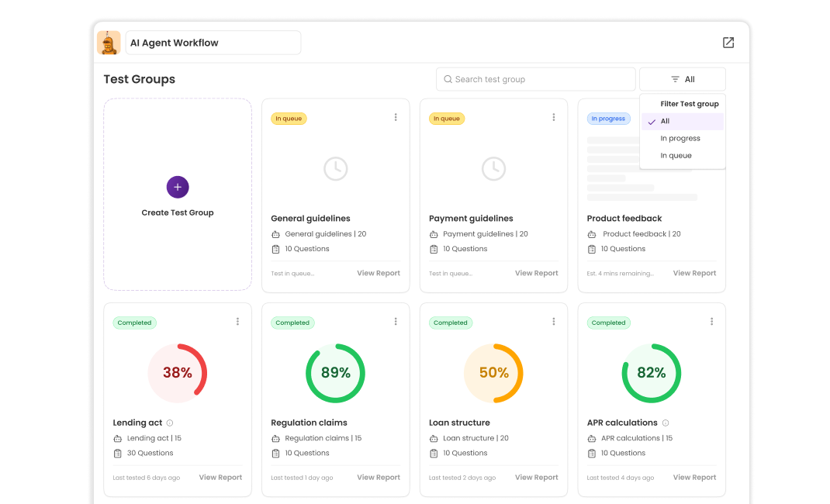The width and height of the screenshot is (830, 504).
Task: Focus the Search test group field
Action: (536, 79)
